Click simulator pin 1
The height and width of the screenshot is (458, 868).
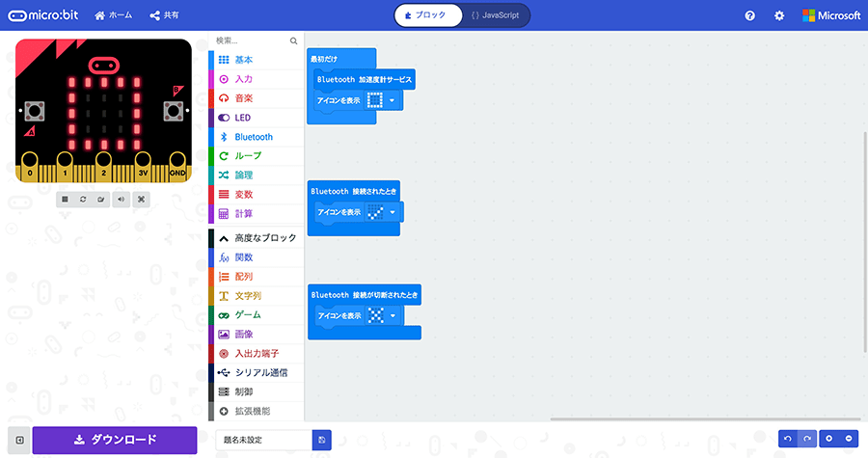[65, 167]
